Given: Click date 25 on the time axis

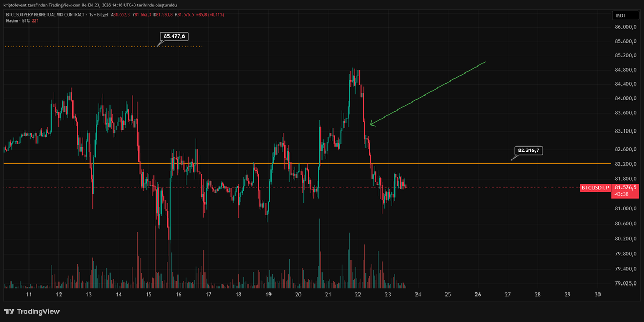Looking at the screenshot, I should coord(448,294).
